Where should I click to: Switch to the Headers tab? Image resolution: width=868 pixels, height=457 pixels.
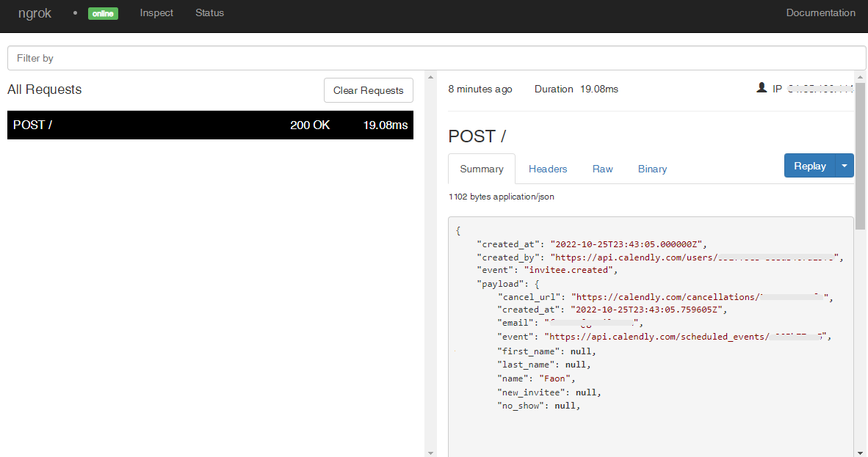coord(548,169)
